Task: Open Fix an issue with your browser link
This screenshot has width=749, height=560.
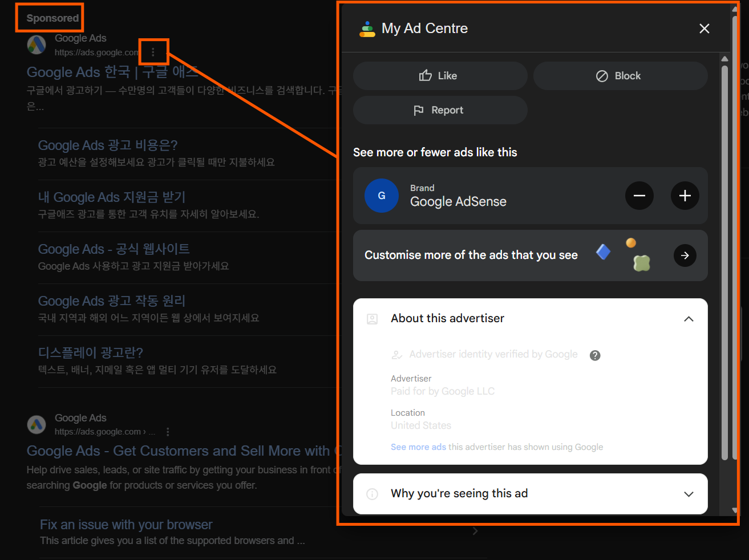Action: pos(126,524)
